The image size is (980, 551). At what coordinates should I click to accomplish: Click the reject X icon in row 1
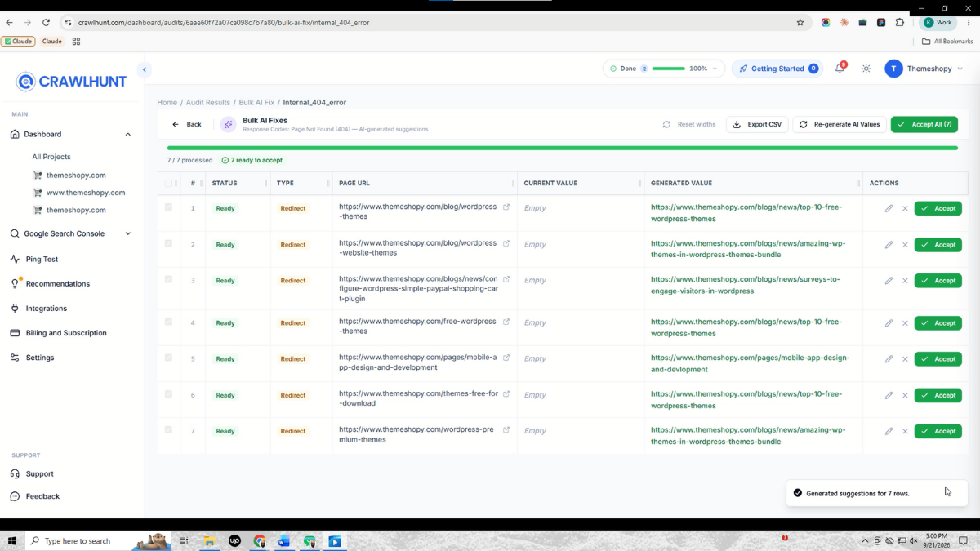click(905, 209)
